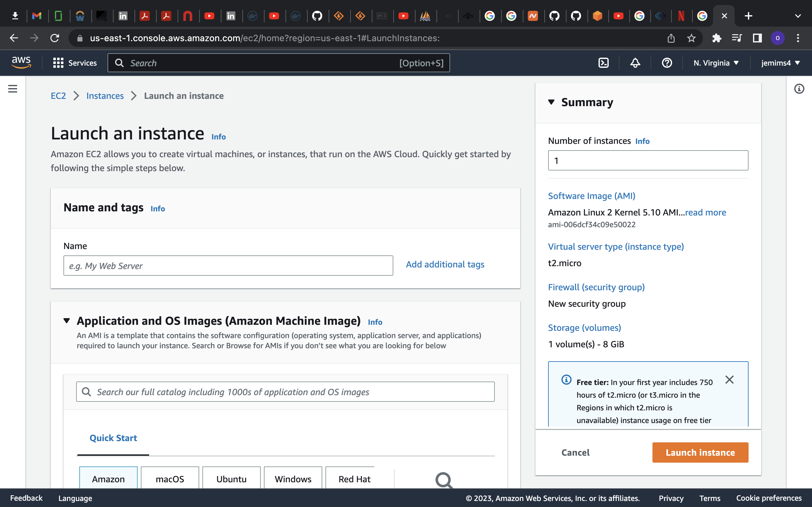Select the Windows AMI tile
The image size is (812, 507).
292,478
